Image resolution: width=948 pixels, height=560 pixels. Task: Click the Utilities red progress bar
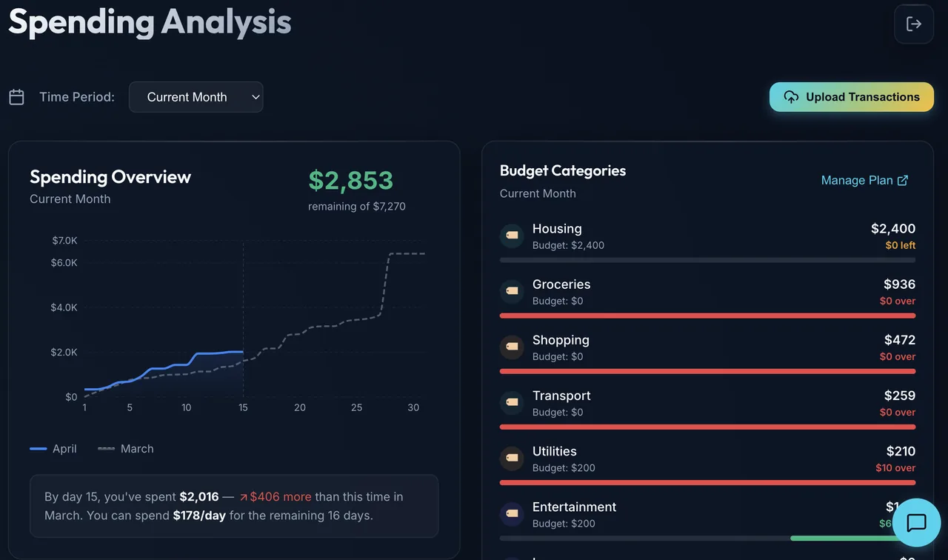707,482
